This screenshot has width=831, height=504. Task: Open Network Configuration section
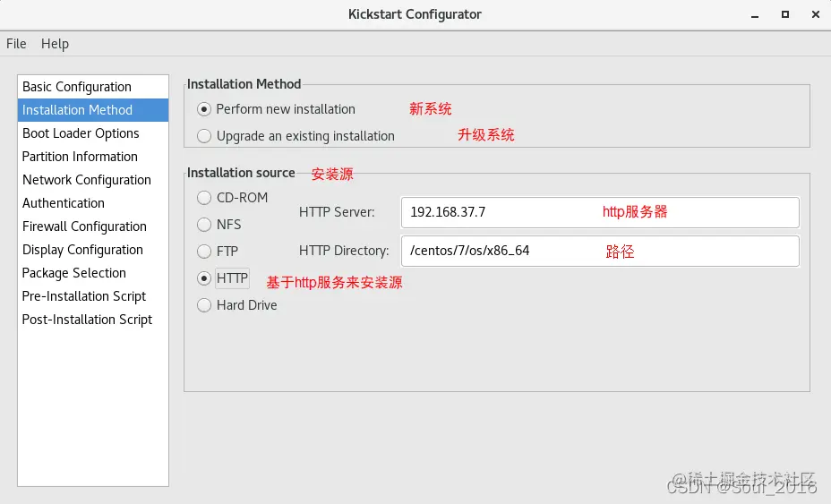[93, 180]
